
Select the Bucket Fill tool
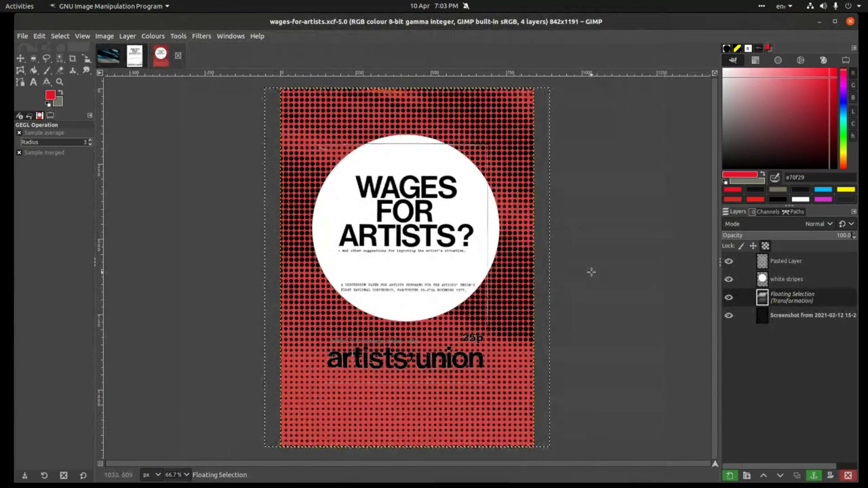(x=33, y=70)
